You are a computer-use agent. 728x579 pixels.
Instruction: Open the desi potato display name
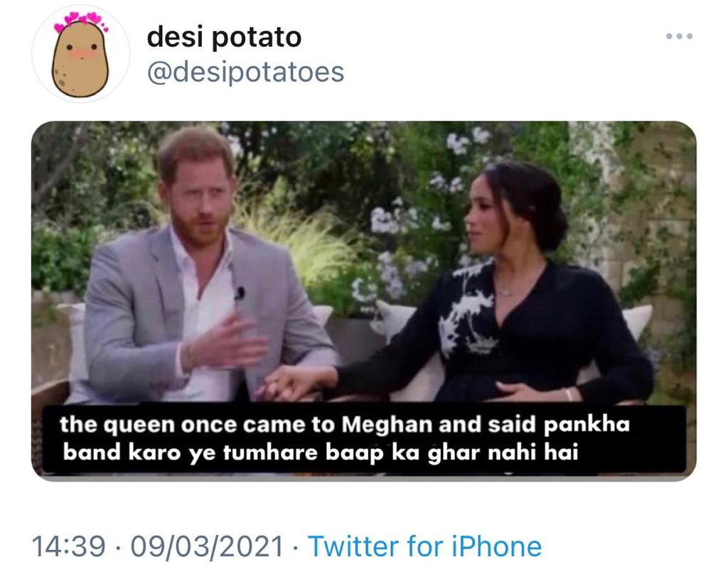tap(224, 38)
